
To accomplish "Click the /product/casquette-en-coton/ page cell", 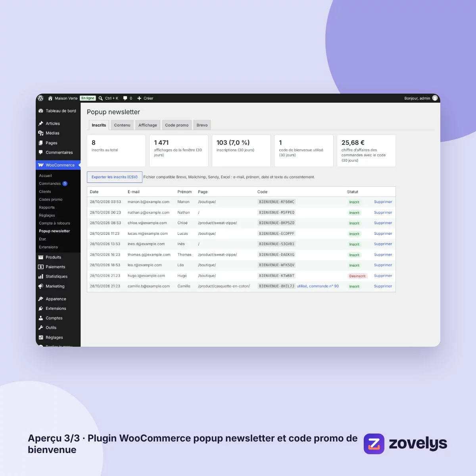I will click(x=224, y=286).
